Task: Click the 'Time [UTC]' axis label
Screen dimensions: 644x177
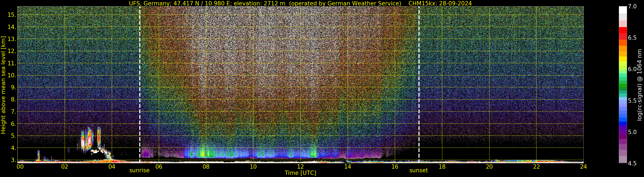Action: (300, 173)
